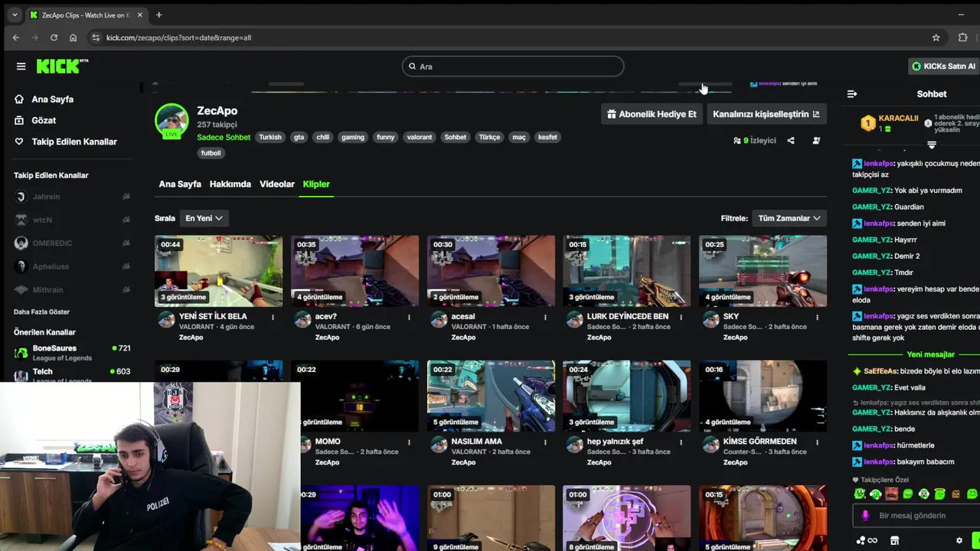Open a new browser tab
Screen dimensions: 980x551
[158, 15]
